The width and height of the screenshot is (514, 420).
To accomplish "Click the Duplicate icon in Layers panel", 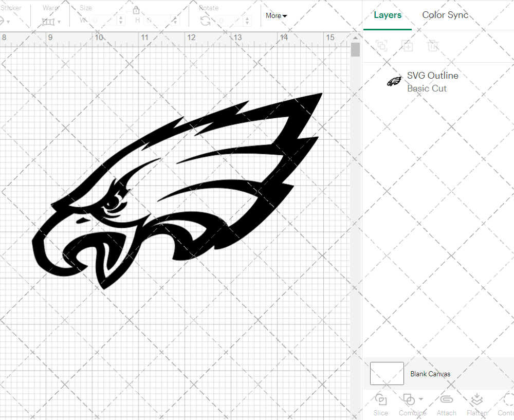I will tap(408, 46).
